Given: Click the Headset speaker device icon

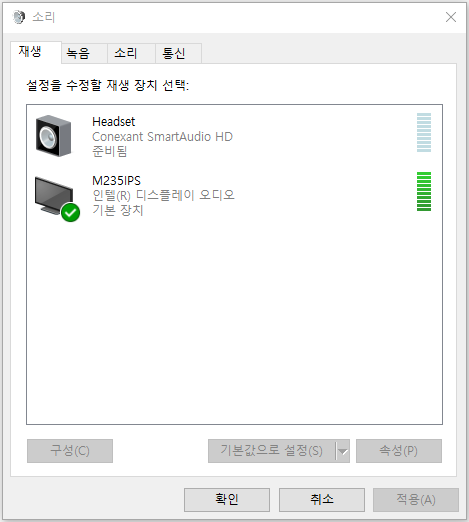Looking at the screenshot, I should coord(53,136).
